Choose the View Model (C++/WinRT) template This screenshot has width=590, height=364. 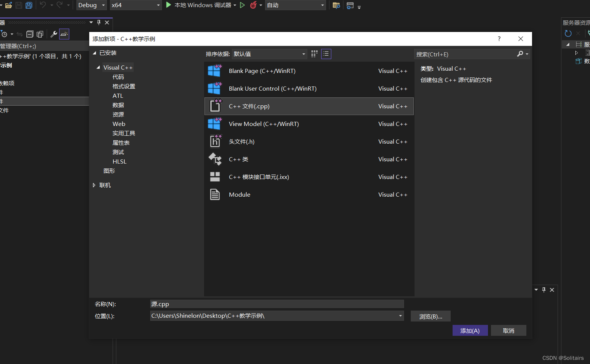point(309,124)
